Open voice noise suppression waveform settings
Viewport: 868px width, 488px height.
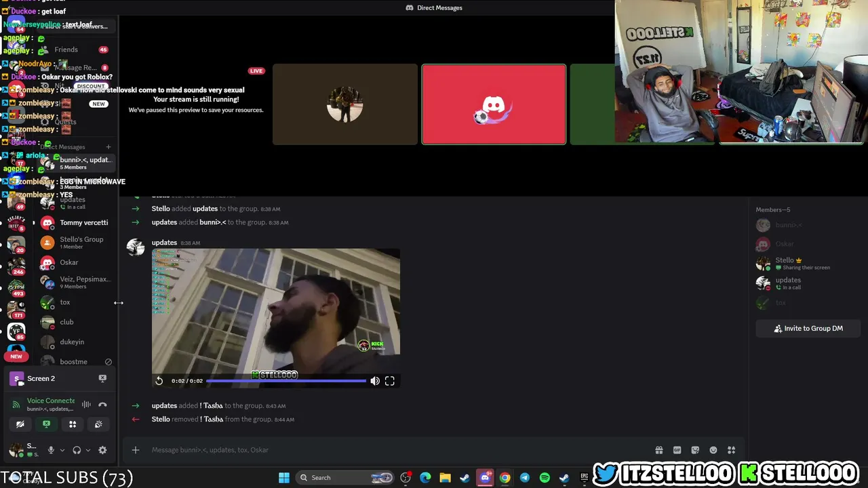(x=86, y=405)
